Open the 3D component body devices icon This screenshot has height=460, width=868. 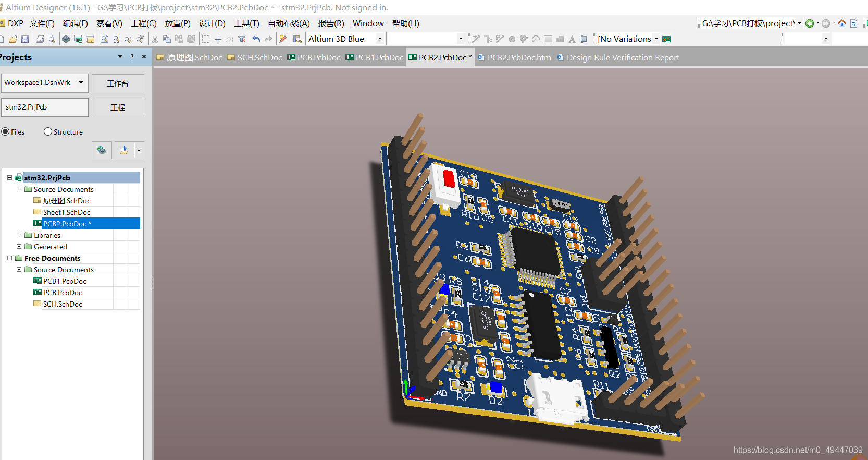click(66, 39)
